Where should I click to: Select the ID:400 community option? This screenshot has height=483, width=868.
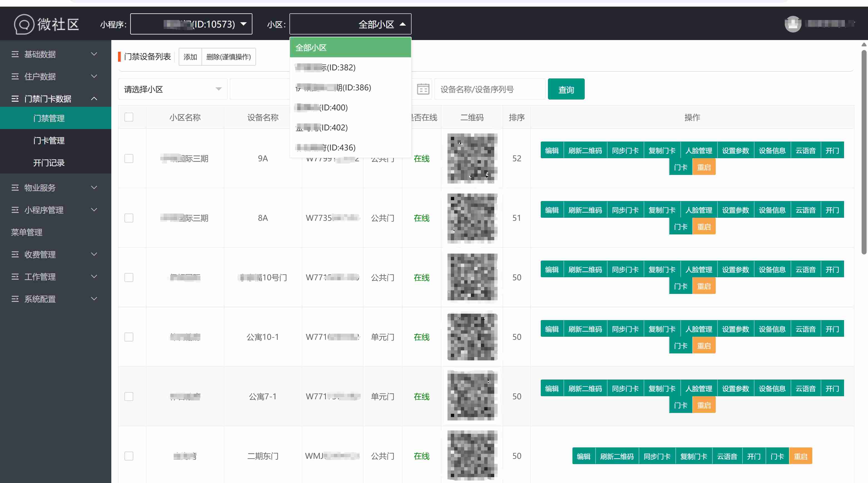pos(350,107)
